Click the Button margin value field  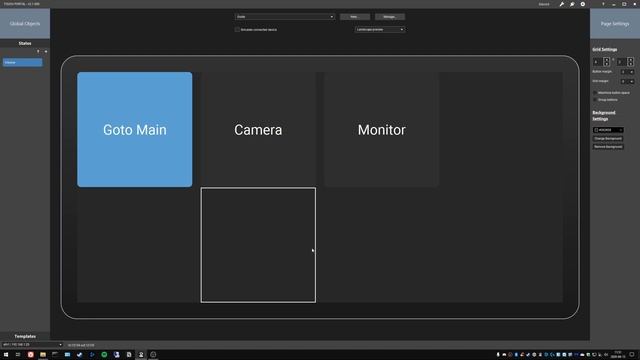[624, 72]
